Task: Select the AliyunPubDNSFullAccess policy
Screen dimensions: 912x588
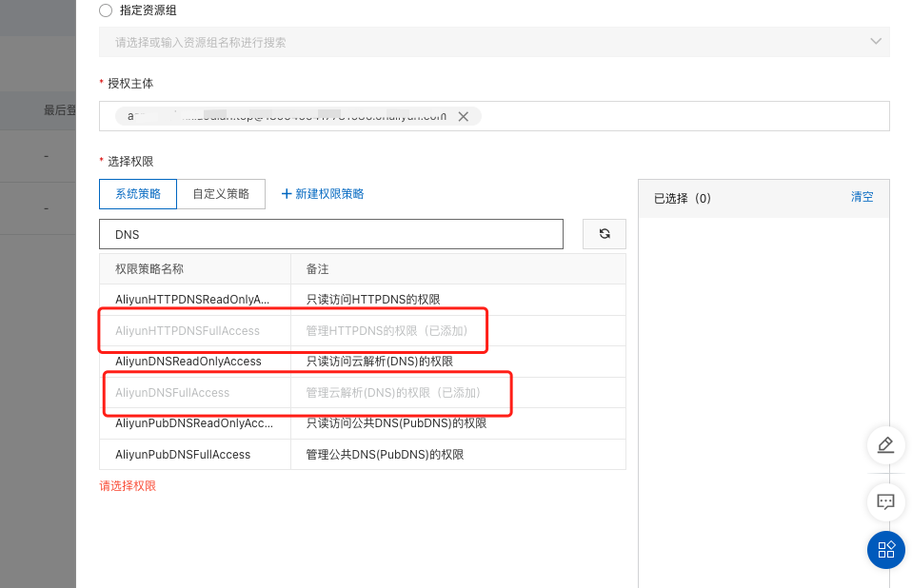Action: pos(363,455)
